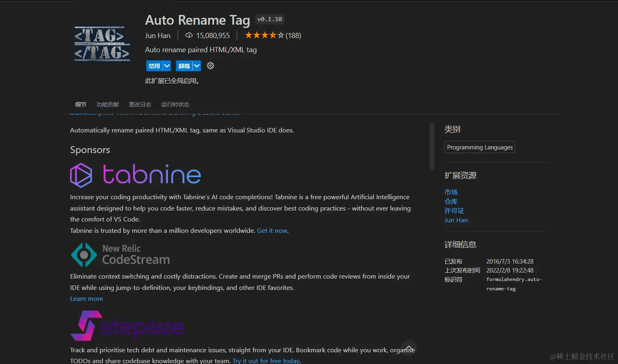Open the 仓库 resource link
618x364 pixels.
(451, 201)
